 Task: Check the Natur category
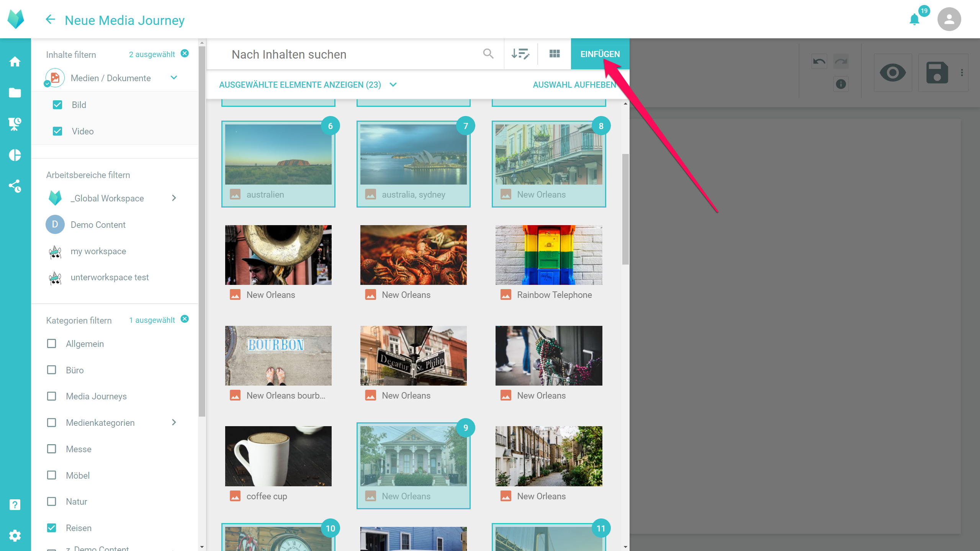coord(51,501)
